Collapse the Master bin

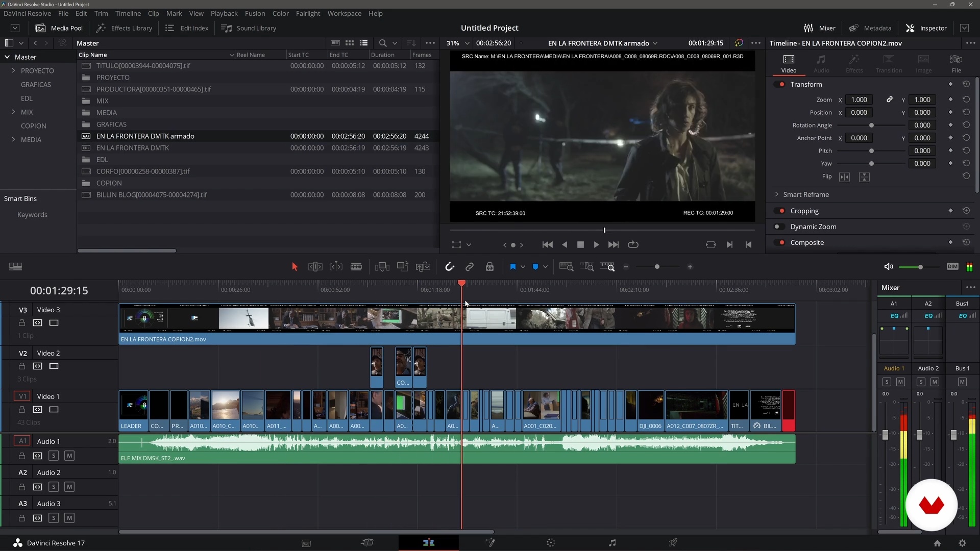7,57
